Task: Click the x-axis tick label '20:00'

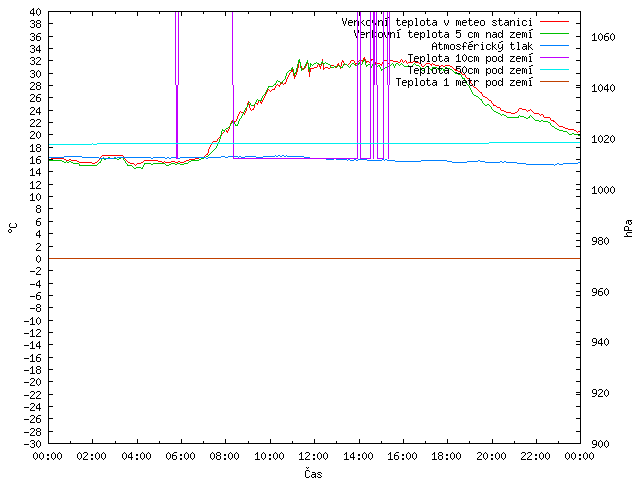Action: click(x=491, y=456)
